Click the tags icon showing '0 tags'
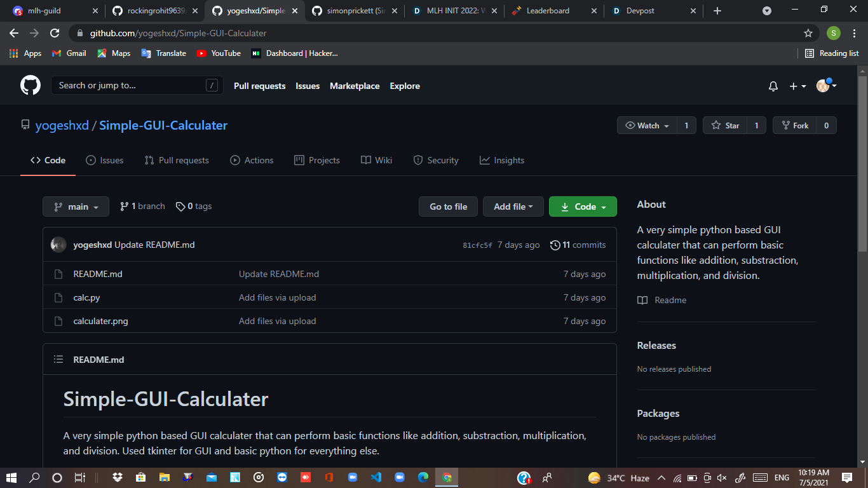 click(x=181, y=206)
